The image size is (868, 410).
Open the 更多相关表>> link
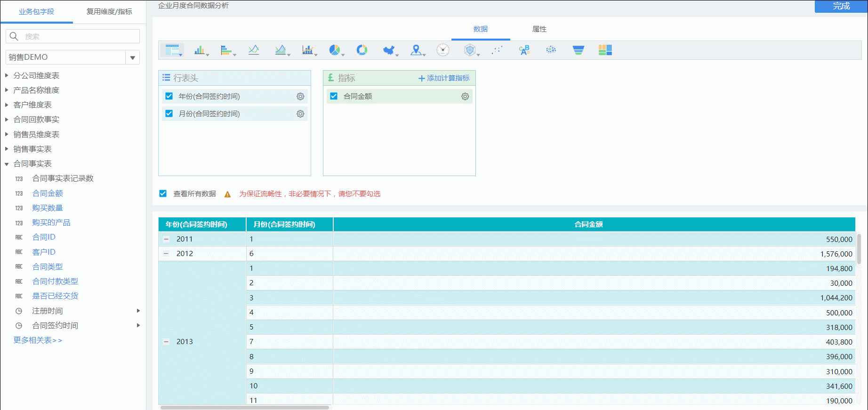pos(38,340)
